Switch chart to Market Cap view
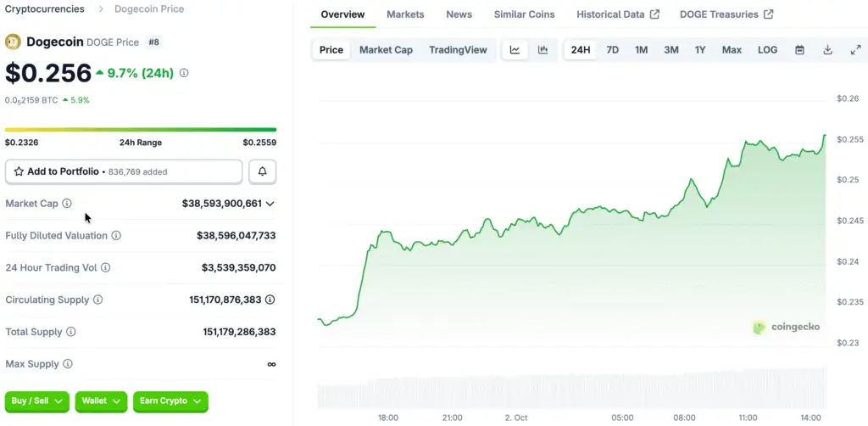The height and width of the screenshot is (426, 868). 386,50
